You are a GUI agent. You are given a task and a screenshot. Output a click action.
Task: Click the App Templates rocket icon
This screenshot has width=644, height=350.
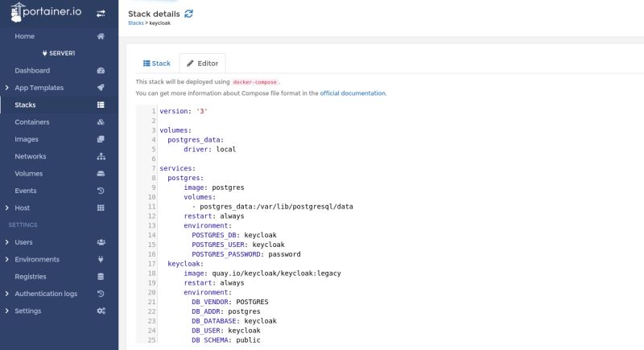(101, 88)
